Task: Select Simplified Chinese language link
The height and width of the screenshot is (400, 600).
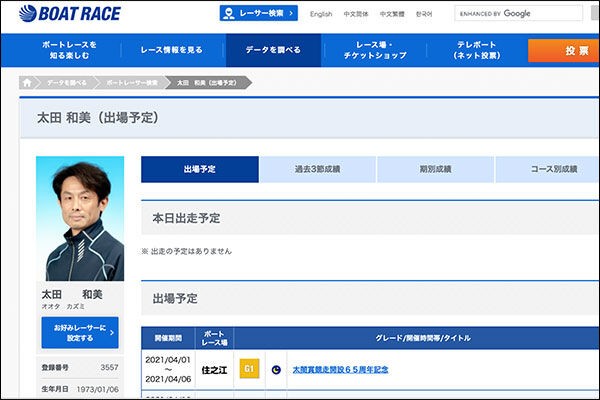Action: tap(355, 14)
